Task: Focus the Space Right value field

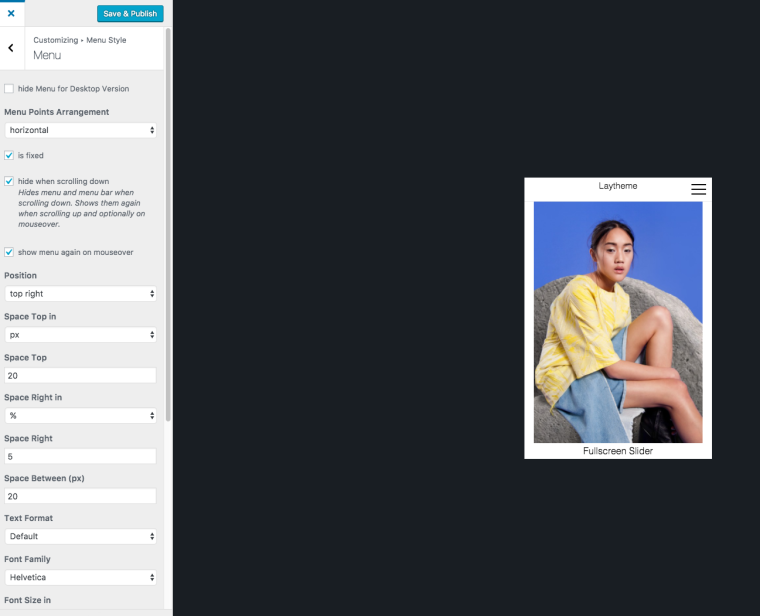Action: pyautogui.click(x=80, y=456)
